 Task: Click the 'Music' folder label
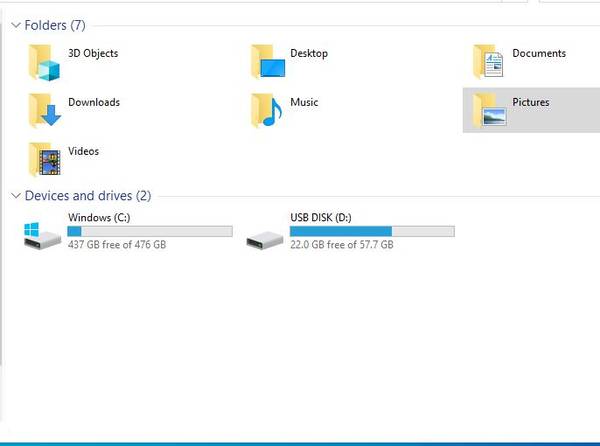pyautogui.click(x=304, y=102)
